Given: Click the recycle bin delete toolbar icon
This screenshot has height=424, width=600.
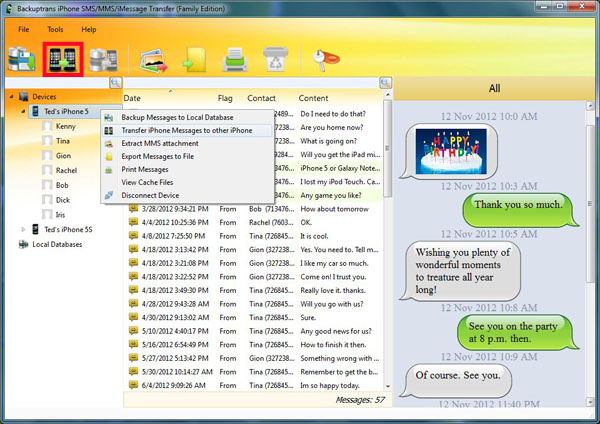Looking at the screenshot, I should pos(276,59).
